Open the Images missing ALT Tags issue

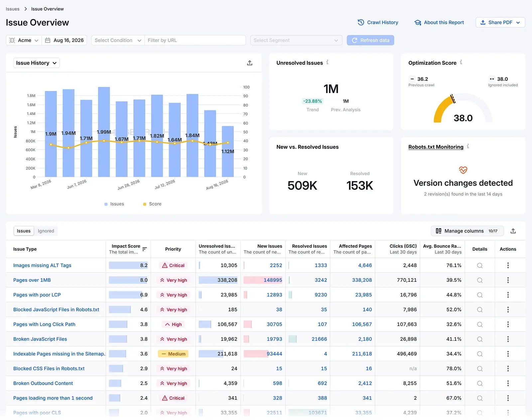(42, 265)
